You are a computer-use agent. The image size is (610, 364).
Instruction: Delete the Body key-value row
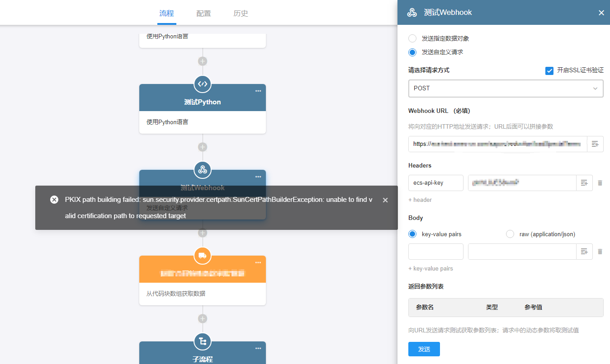point(600,252)
